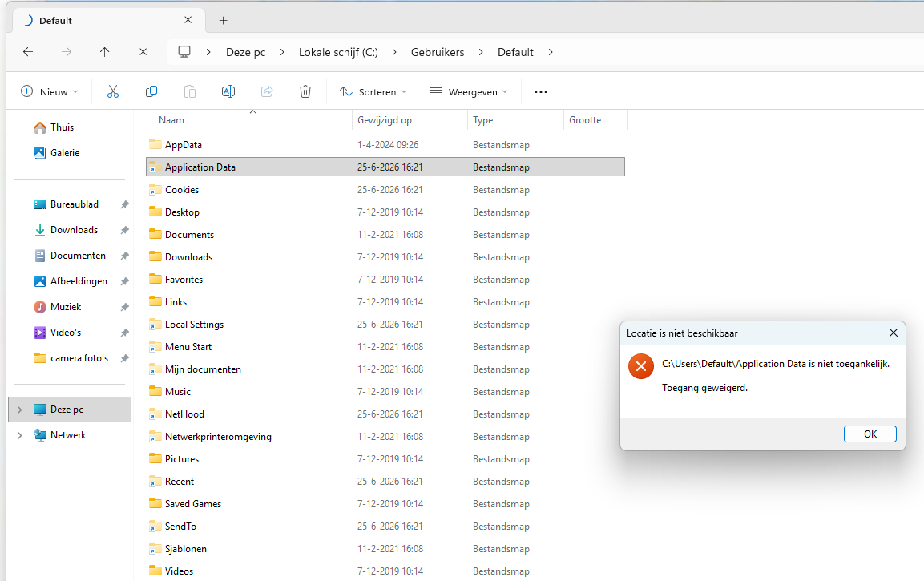Click the monitor icon in address bar
The width and height of the screenshot is (924, 581).
pyautogui.click(x=184, y=52)
